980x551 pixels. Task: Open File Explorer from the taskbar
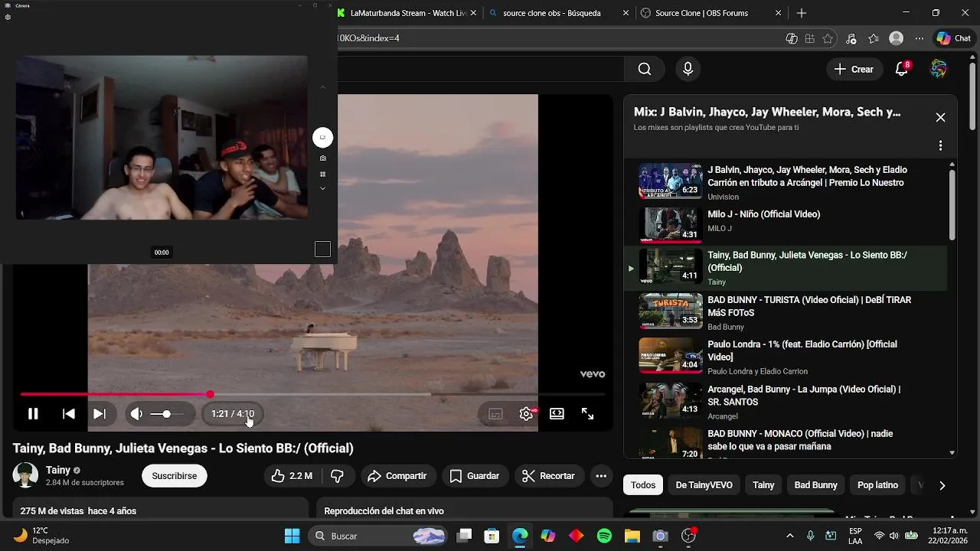point(632,536)
